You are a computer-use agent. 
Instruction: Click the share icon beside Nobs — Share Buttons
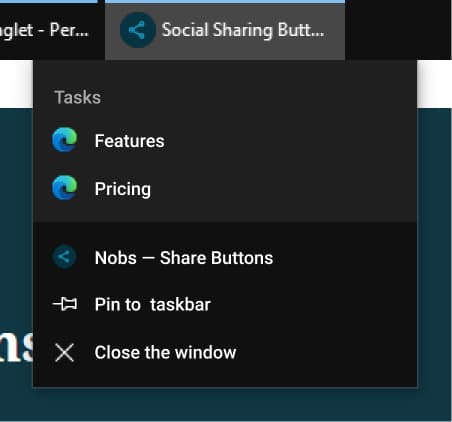coord(65,257)
